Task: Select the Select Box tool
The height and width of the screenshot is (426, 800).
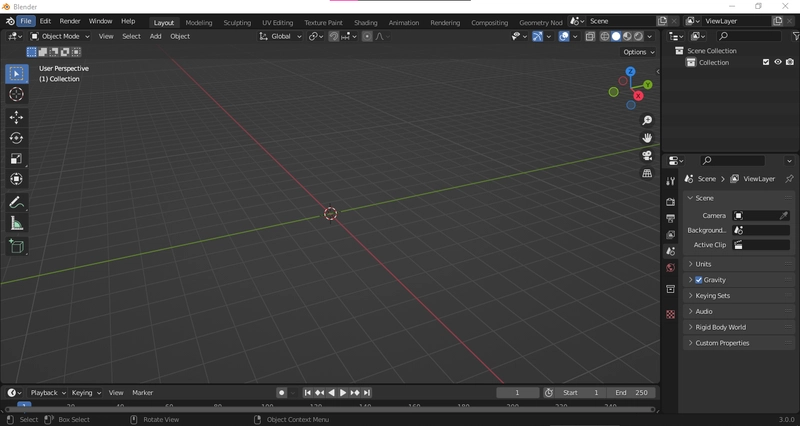Action: pyautogui.click(x=16, y=74)
